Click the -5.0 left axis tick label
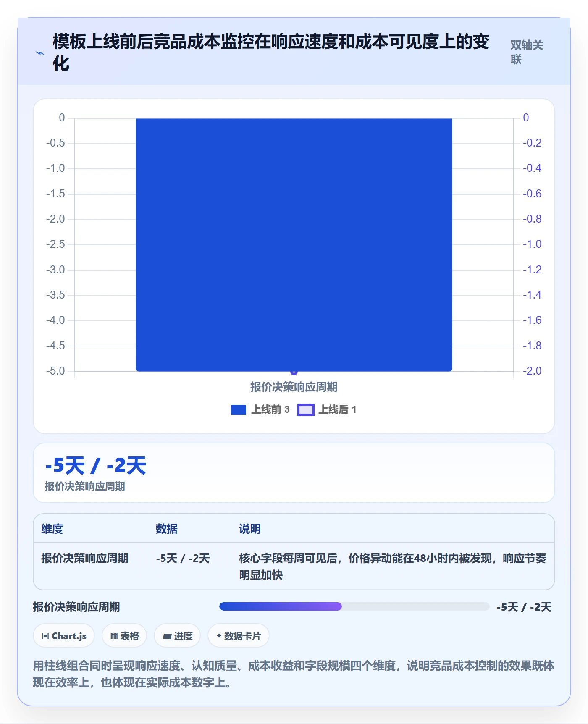This screenshot has height=724, width=588. coord(55,371)
